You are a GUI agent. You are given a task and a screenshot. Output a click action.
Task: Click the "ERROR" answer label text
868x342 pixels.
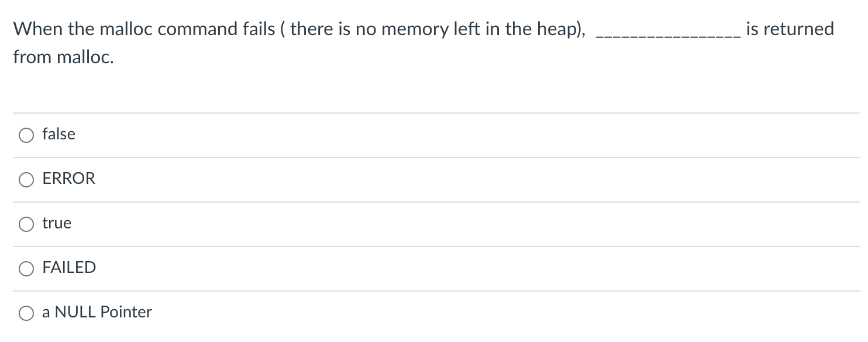click(x=68, y=179)
